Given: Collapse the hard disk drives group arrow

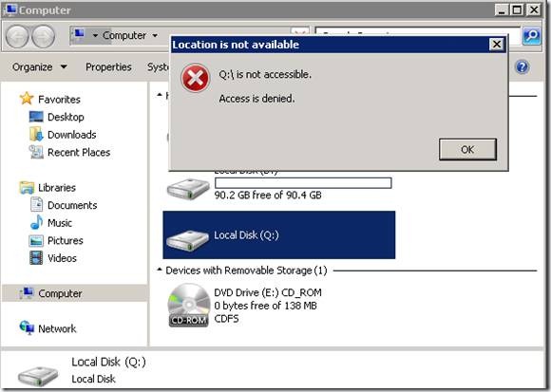Looking at the screenshot, I should pos(160,94).
